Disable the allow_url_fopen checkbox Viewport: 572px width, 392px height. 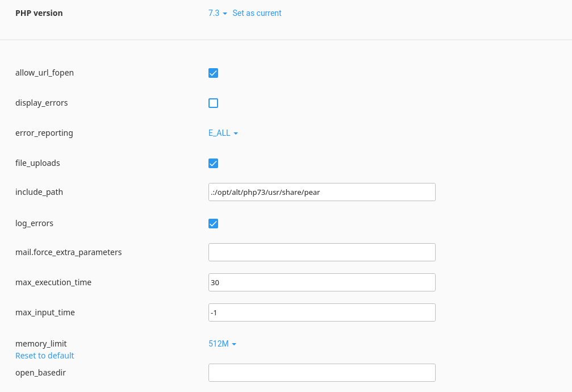tap(214, 73)
